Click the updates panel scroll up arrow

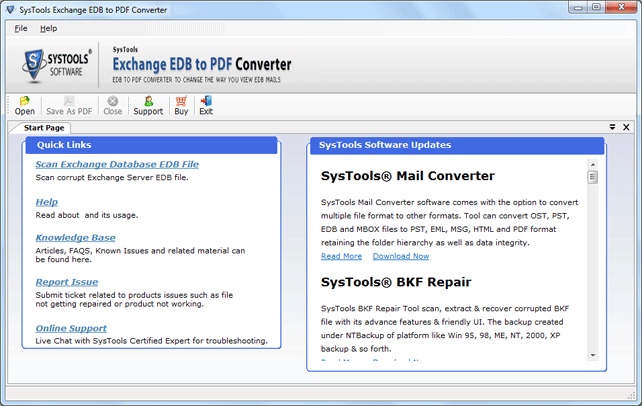click(x=592, y=165)
